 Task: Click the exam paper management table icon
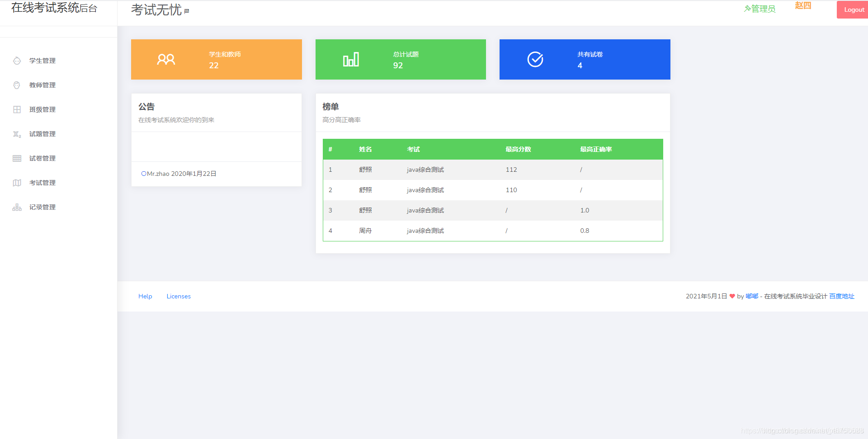tap(17, 158)
